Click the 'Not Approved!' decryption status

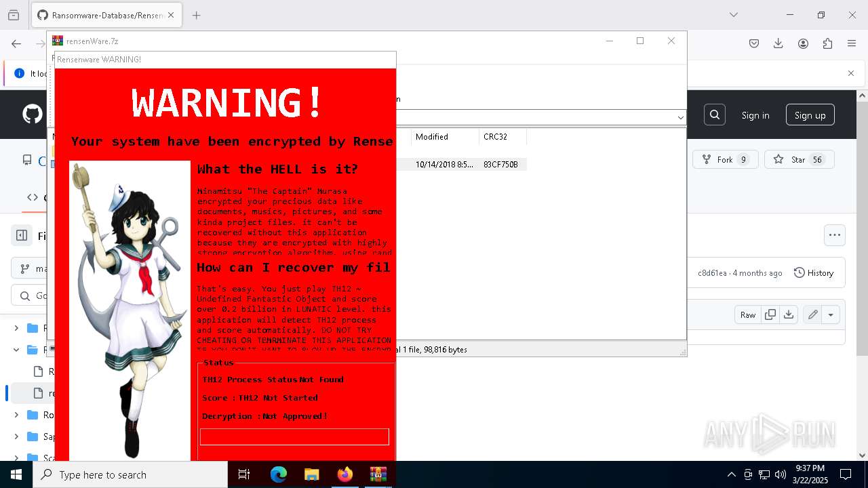click(x=295, y=416)
